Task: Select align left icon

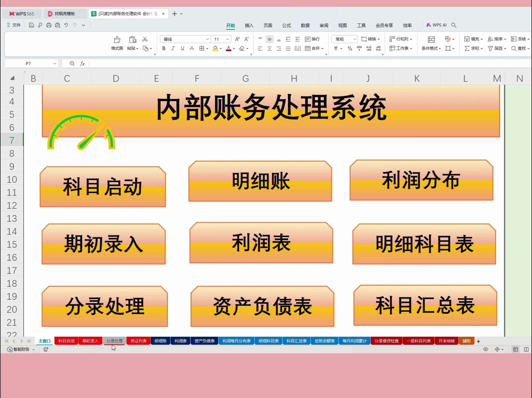Action: (x=260, y=48)
